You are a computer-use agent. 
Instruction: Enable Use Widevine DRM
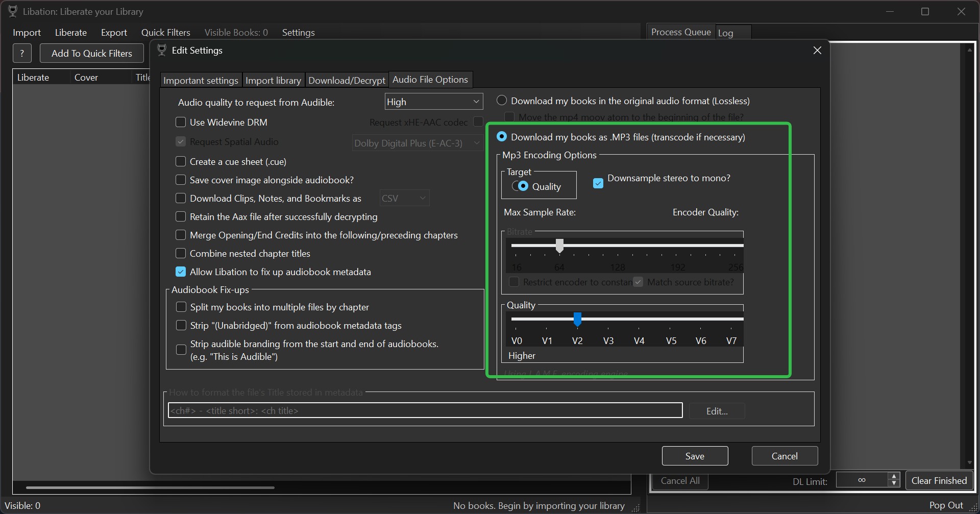pos(181,122)
